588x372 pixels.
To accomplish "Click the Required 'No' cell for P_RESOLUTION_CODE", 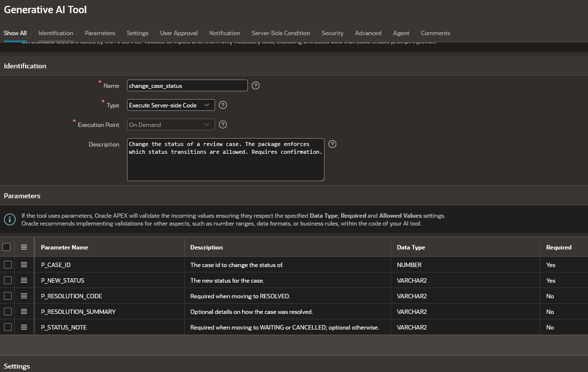I will click(564, 296).
